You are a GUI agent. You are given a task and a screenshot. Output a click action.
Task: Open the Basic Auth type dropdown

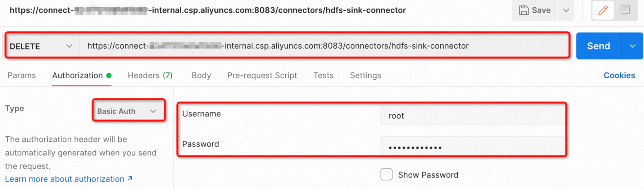127,111
